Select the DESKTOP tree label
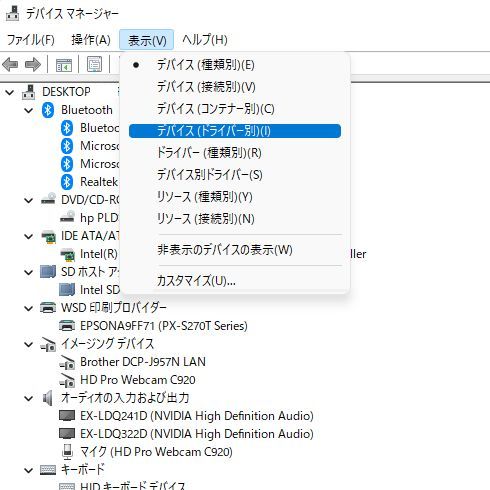 tap(66, 92)
